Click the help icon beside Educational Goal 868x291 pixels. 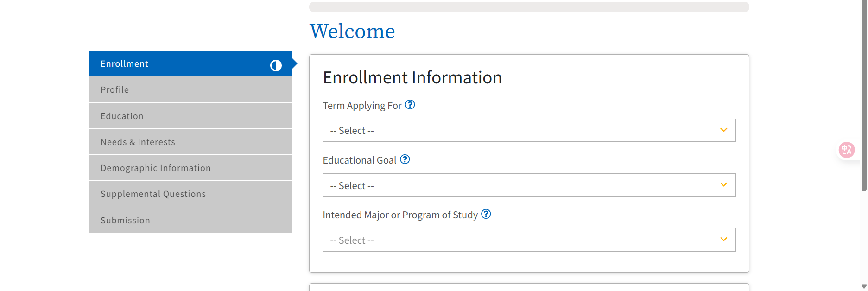tap(405, 159)
